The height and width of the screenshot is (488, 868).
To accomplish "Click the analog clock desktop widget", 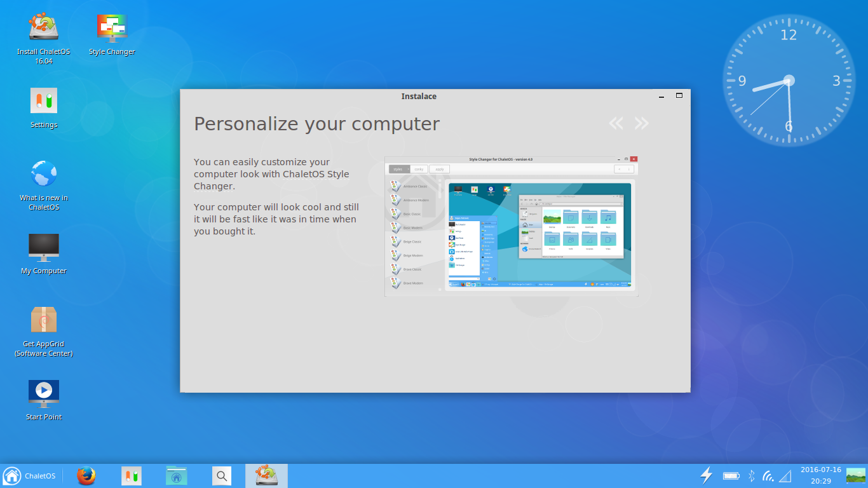I will click(789, 81).
